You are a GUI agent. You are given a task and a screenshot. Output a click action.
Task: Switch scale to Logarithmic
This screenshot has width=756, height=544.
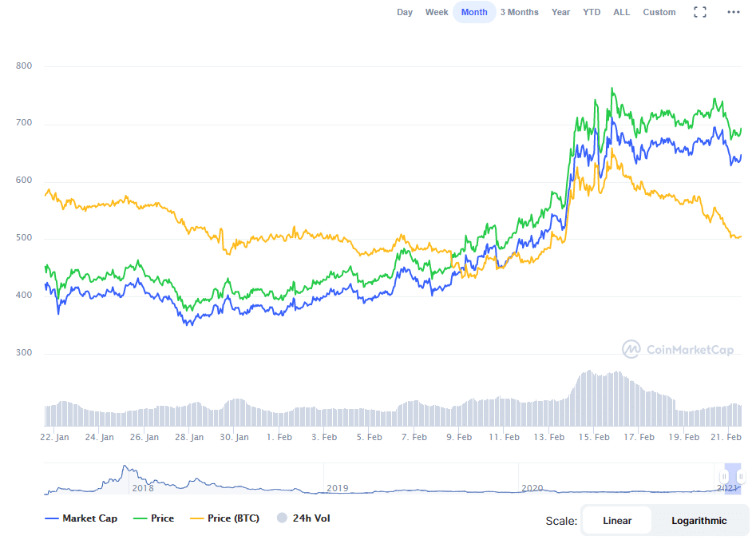(x=699, y=520)
